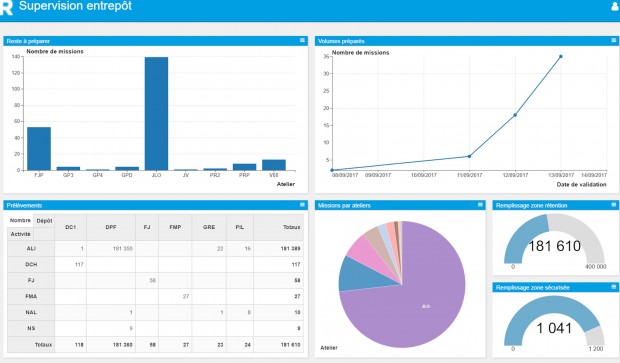
Task: Click the Nombre pivot field button
Action: [x=20, y=220]
